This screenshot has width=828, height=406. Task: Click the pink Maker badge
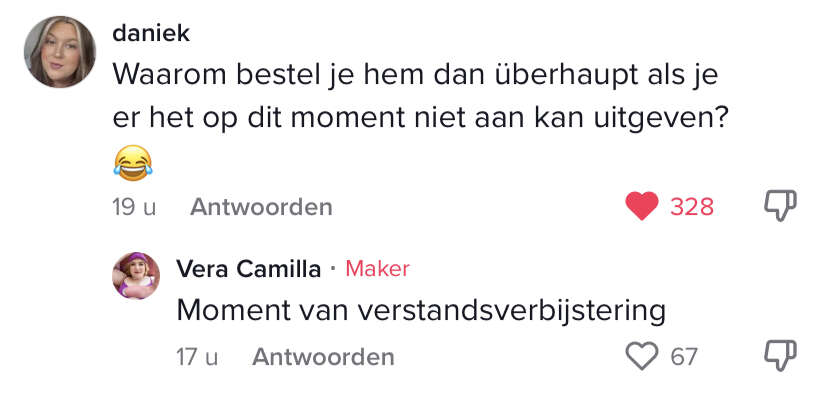click(x=378, y=269)
